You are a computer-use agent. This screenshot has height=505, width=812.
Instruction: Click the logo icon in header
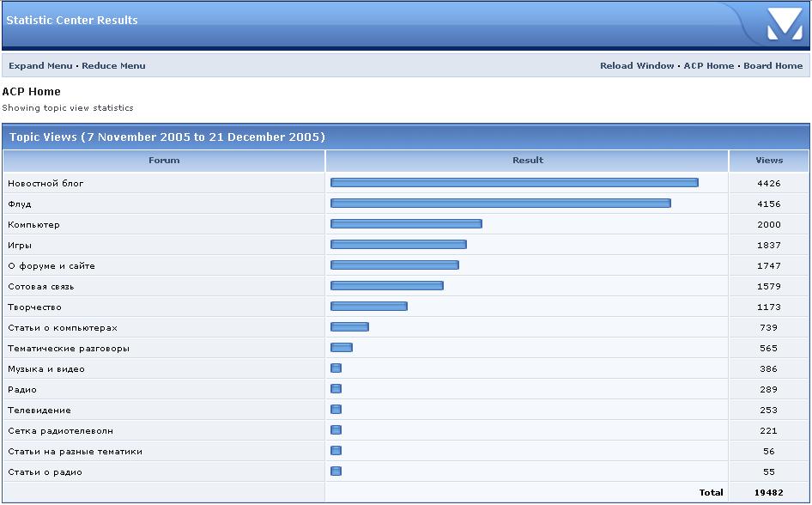click(x=785, y=23)
